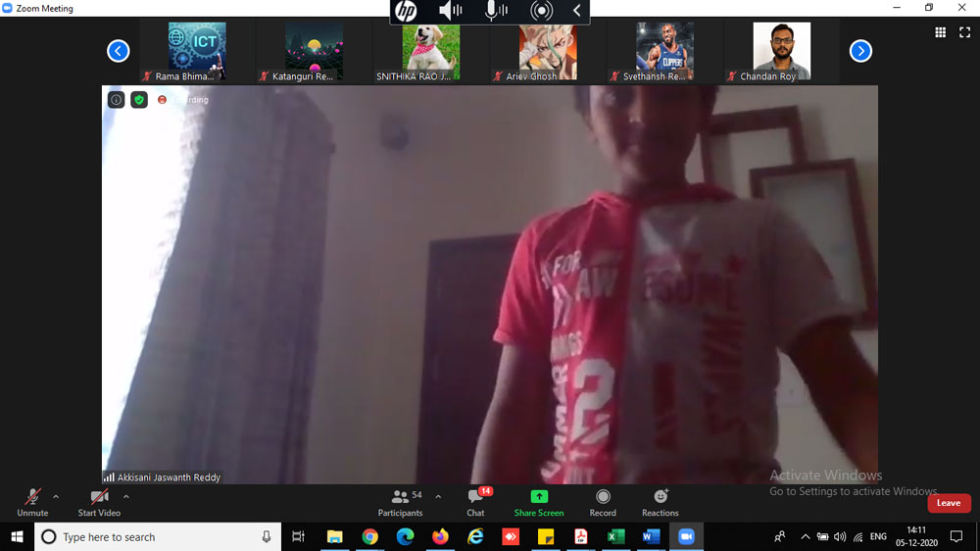Expand video options arrow next to Start Video
980x551 pixels.
[x=126, y=497]
